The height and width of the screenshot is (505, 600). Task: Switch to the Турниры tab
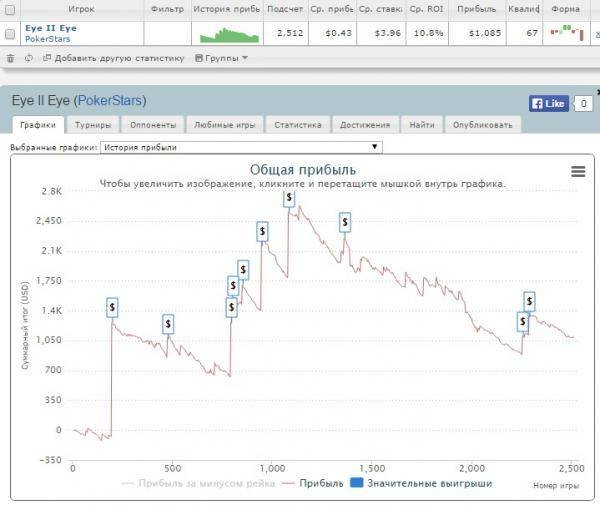point(92,125)
